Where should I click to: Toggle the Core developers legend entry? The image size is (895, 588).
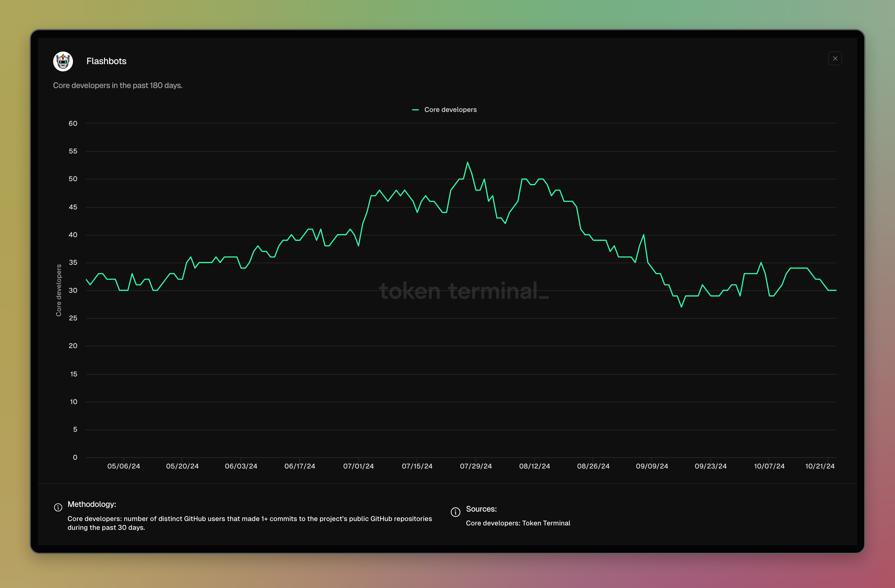(x=444, y=110)
